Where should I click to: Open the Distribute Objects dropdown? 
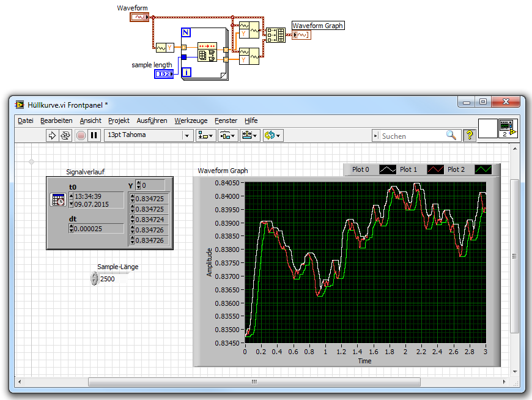point(228,135)
